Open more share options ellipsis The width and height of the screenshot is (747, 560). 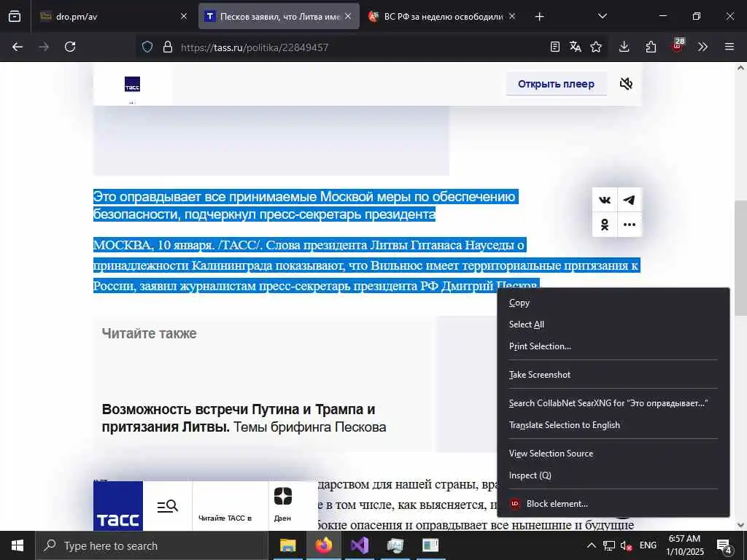(x=630, y=225)
